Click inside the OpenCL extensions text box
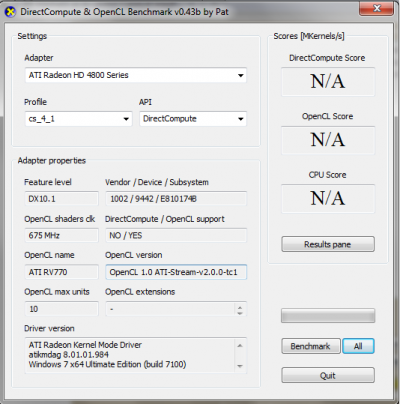Viewport: 400px width, 404px height. point(170,309)
